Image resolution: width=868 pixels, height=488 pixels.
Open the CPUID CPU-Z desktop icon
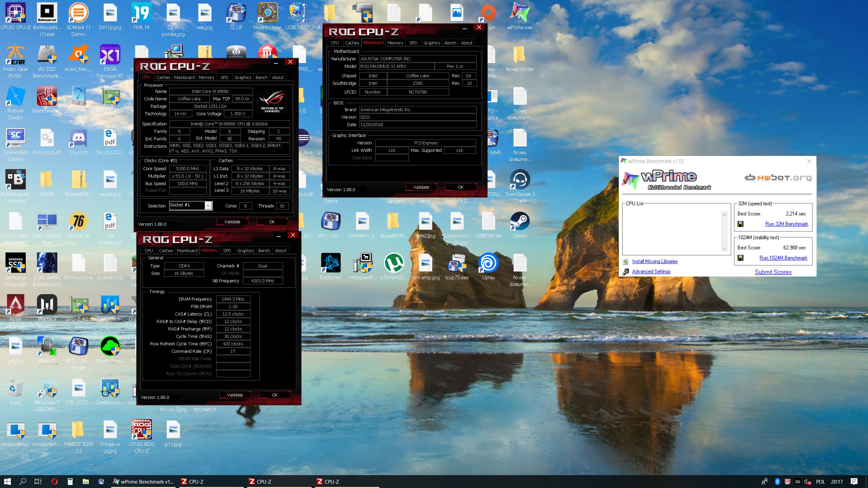coord(16,16)
